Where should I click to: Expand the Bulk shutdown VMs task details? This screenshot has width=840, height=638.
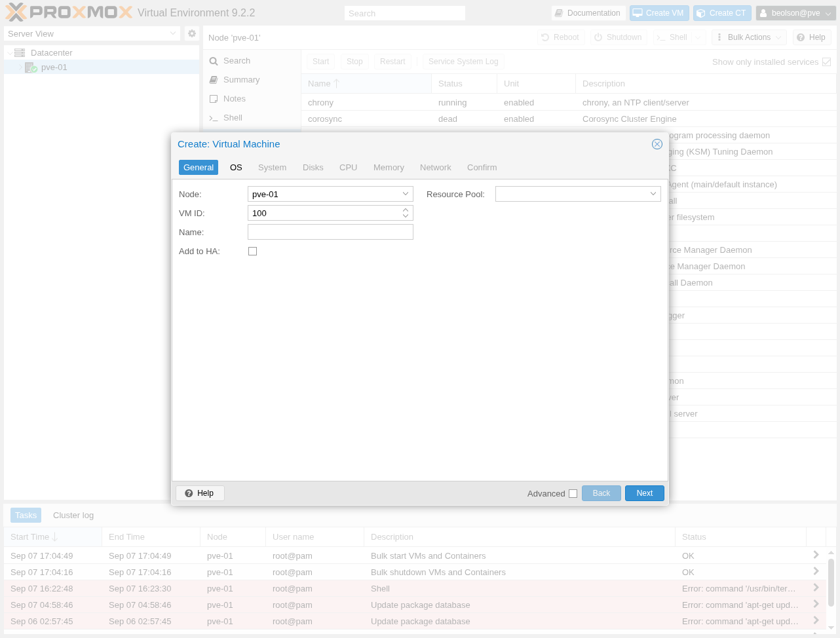tap(816, 571)
